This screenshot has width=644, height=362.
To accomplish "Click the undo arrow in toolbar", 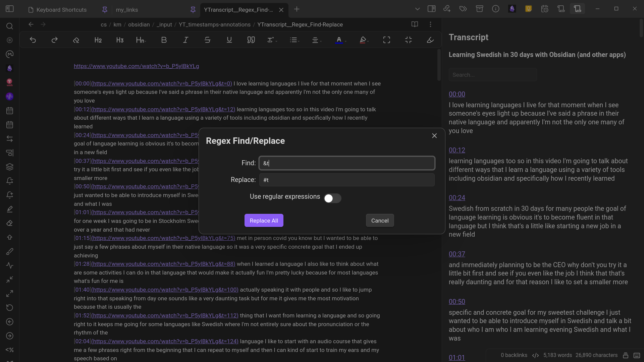I will click(x=33, y=40).
